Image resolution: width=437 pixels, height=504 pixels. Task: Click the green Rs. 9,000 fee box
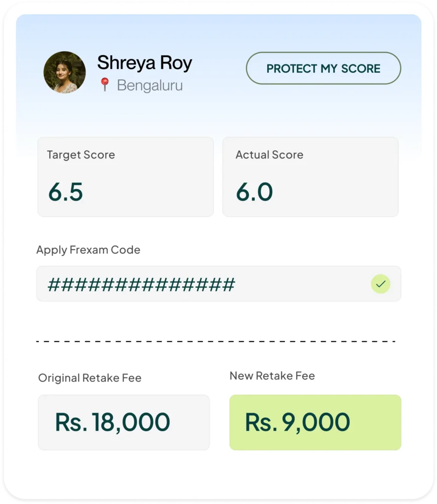click(x=315, y=422)
